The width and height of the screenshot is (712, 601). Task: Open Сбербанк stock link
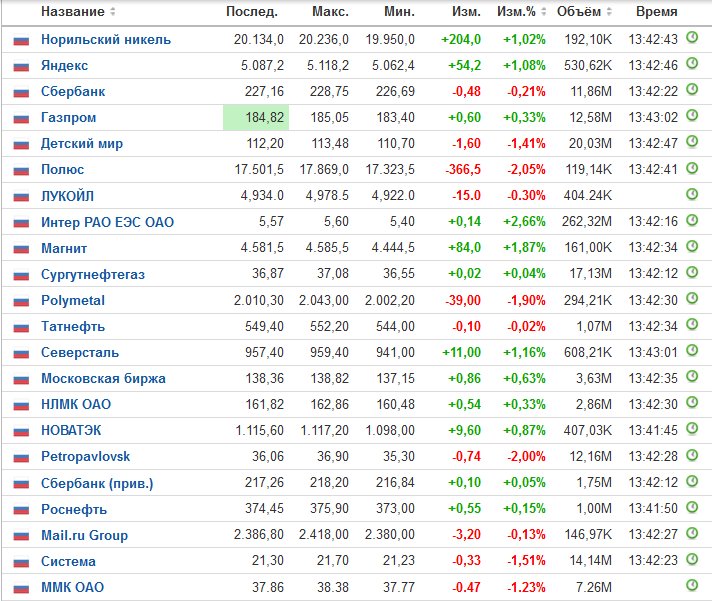[x=73, y=92]
